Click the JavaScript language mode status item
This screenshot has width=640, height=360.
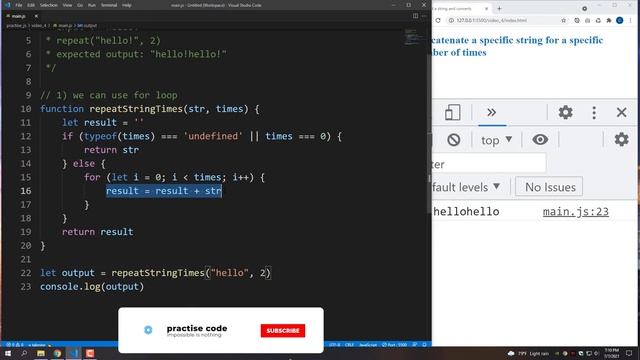coord(368,345)
